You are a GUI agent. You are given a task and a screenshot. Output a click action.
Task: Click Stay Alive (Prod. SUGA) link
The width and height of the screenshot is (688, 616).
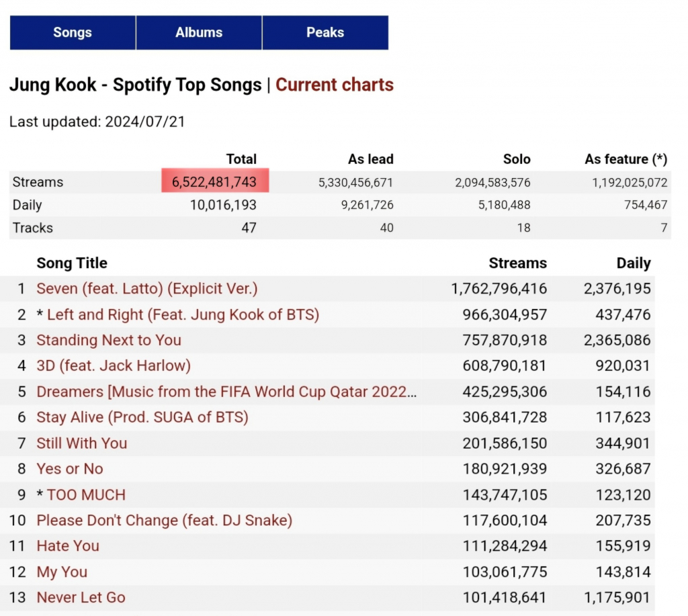pyautogui.click(x=142, y=417)
